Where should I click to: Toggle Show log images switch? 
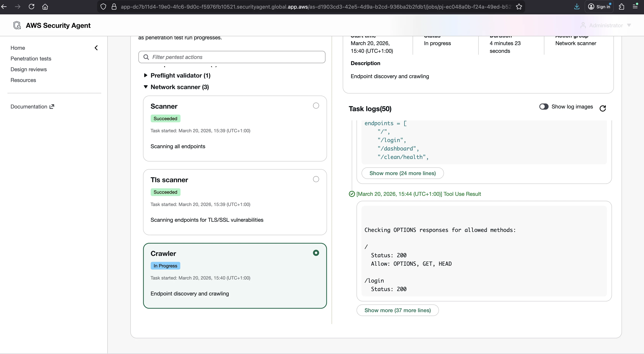pos(544,107)
